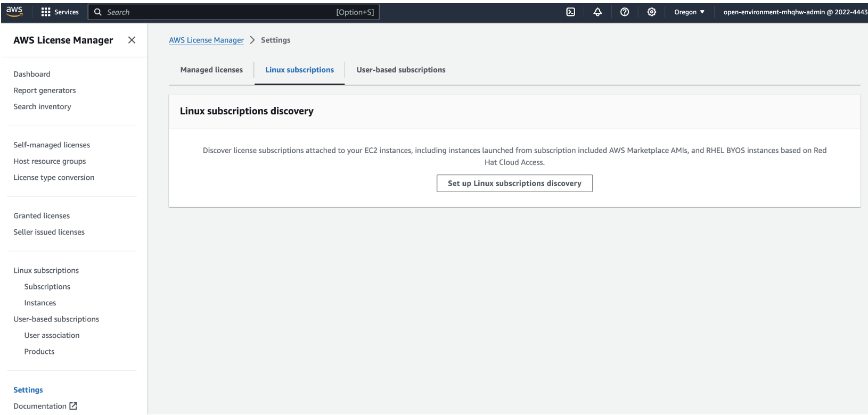Switch to Managed licenses tab
The image size is (868, 415).
tap(211, 70)
